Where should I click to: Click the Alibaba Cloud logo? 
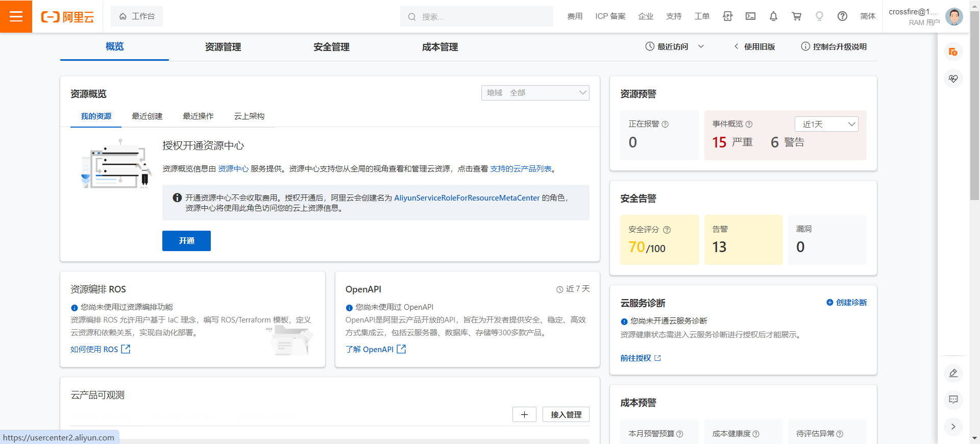click(67, 17)
